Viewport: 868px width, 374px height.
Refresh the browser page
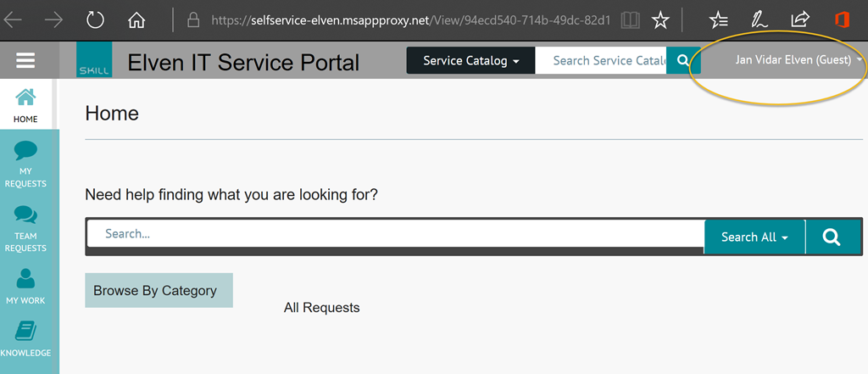coord(95,20)
